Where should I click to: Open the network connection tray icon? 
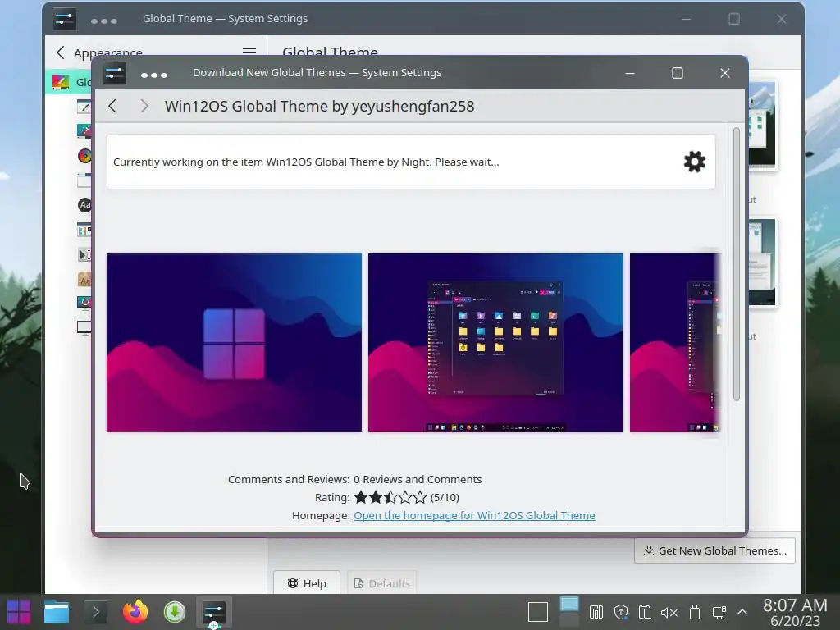click(x=719, y=612)
